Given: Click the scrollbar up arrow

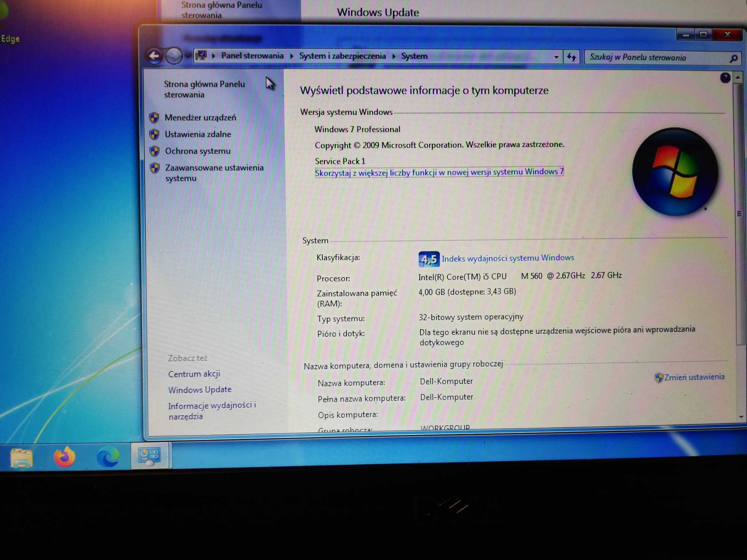Looking at the screenshot, I should click(738, 77).
